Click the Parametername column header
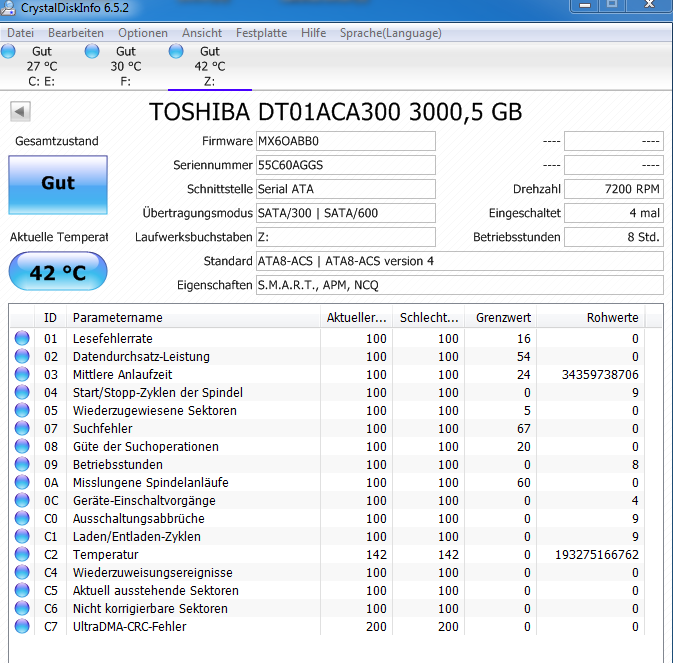This screenshot has width=673, height=663. click(x=193, y=318)
